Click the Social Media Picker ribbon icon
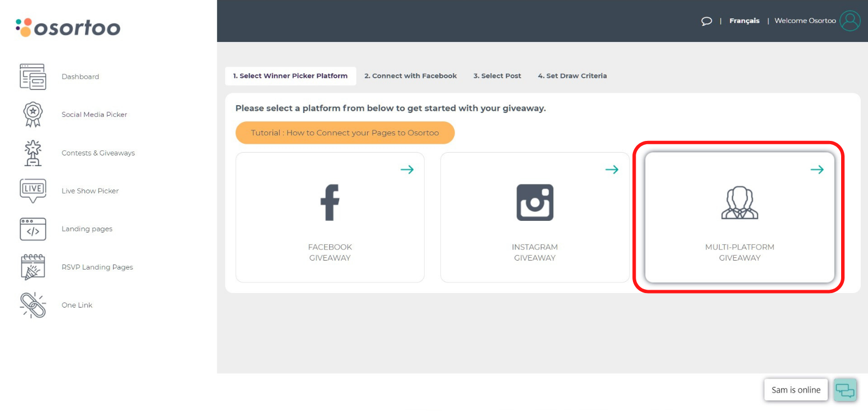Image resolution: width=868 pixels, height=411 pixels. [x=33, y=115]
